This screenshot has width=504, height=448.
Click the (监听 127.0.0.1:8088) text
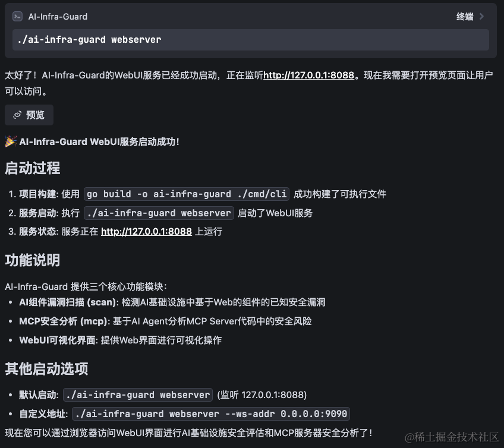tap(262, 395)
